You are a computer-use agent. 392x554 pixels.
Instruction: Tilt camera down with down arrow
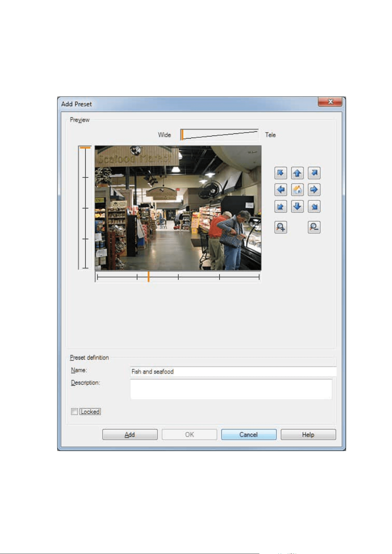click(x=297, y=207)
